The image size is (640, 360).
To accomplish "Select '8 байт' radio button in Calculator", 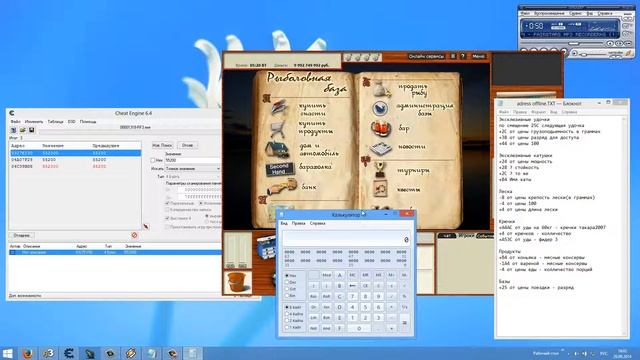I will point(287,307).
